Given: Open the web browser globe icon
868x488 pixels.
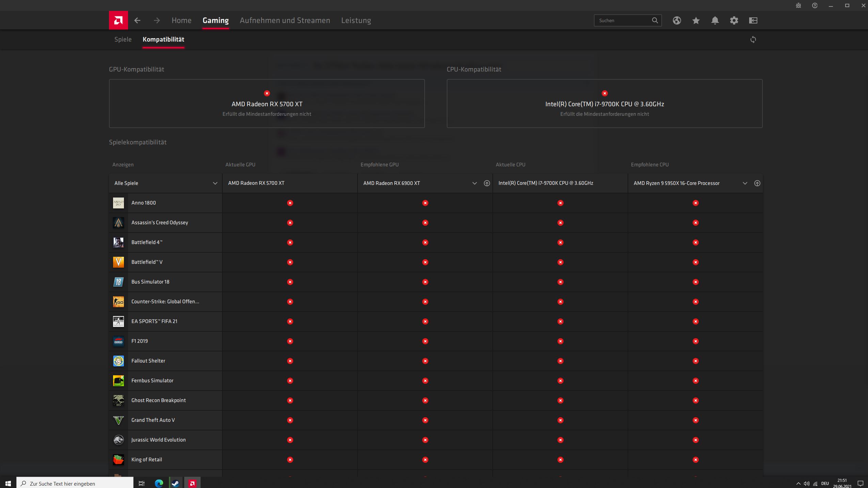Looking at the screenshot, I should (x=677, y=20).
